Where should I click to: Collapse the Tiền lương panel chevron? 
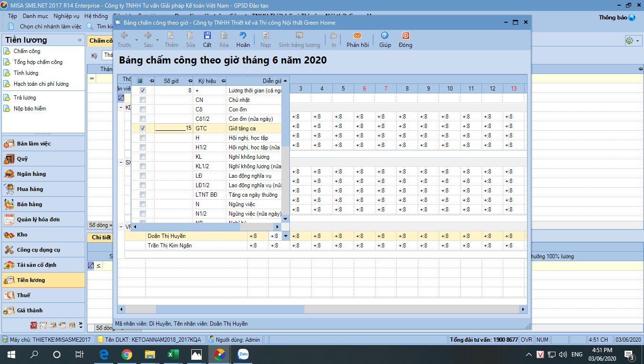click(x=80, y=40)
